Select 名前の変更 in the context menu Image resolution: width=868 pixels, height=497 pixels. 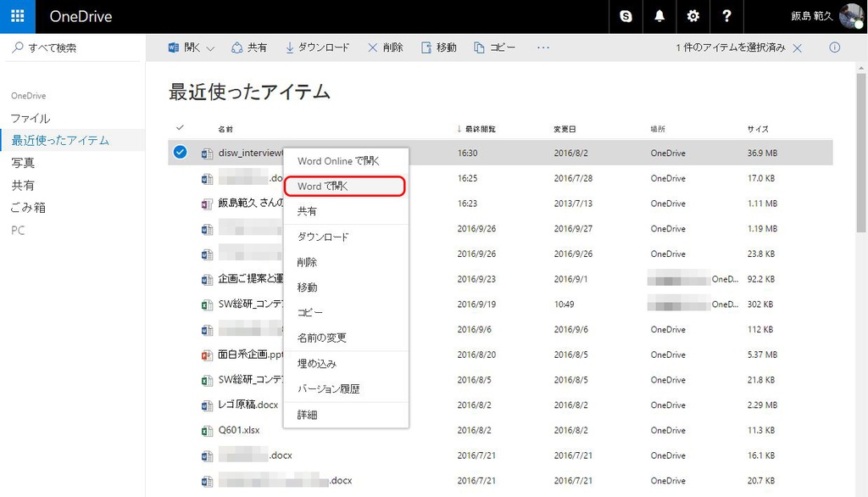[x=346, y=338]
